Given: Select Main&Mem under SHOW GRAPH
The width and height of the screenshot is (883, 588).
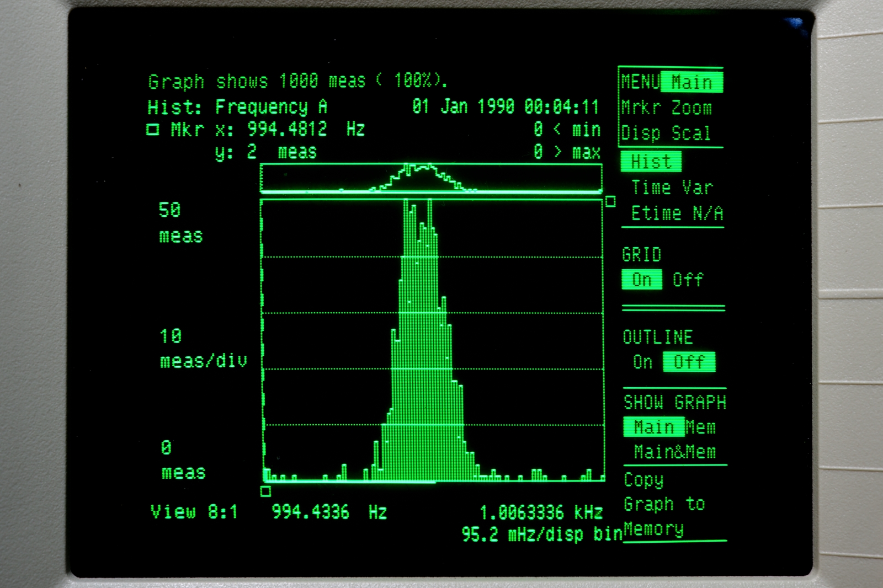Looking at the screenshot, I should [x=674, y=452].
